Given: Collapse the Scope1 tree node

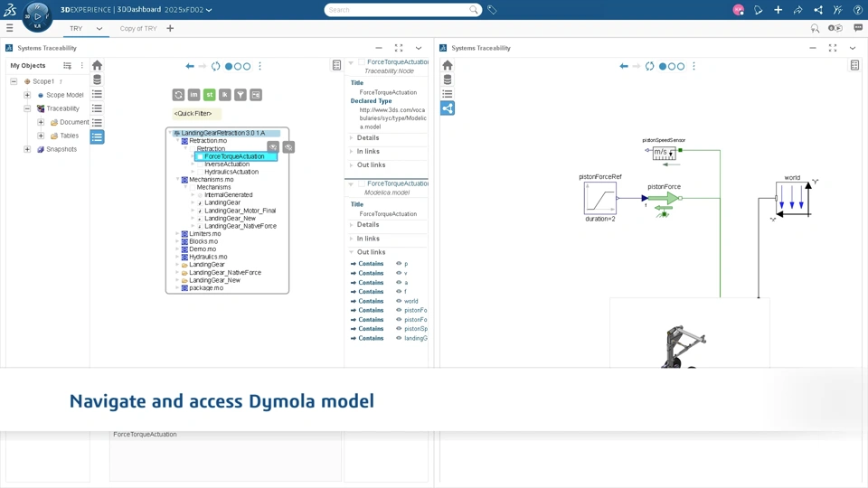Looking at the screenshot, I should (14, 81).
